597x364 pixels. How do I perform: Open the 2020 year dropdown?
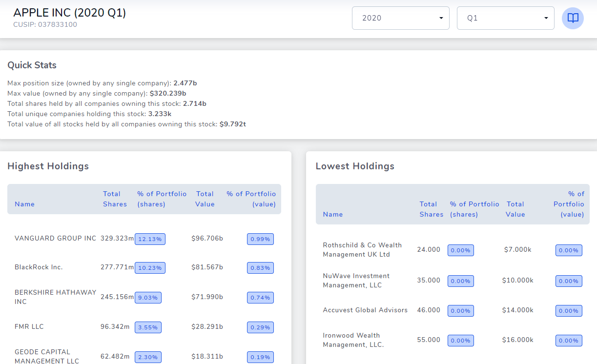pos(401,18)
